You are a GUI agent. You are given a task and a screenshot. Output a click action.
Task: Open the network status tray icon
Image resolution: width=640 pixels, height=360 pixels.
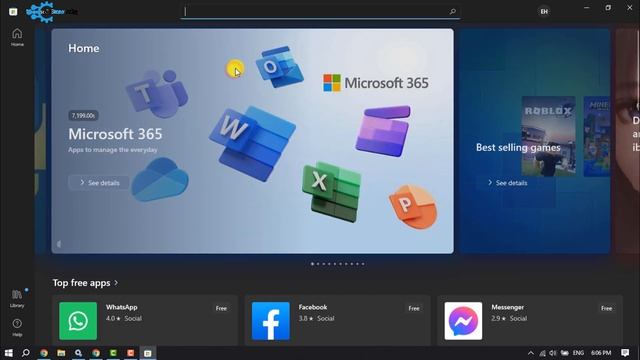click(542, 353)
